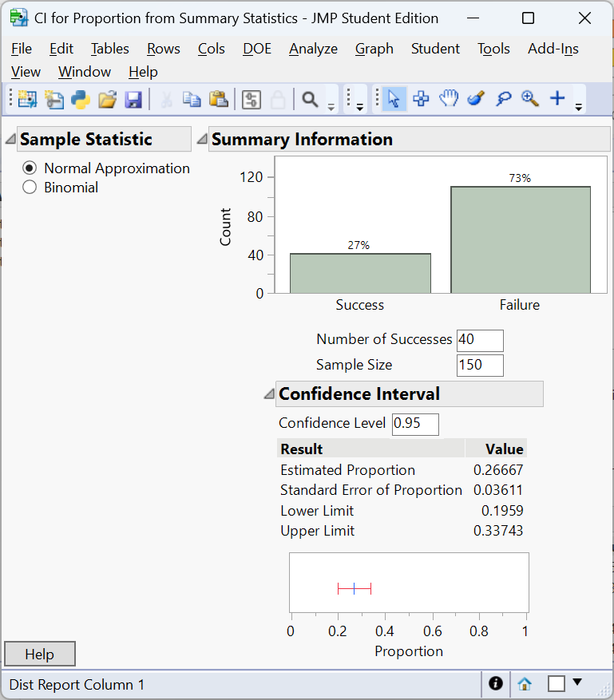Open the Analyze menu

click(x=313, y=49)
